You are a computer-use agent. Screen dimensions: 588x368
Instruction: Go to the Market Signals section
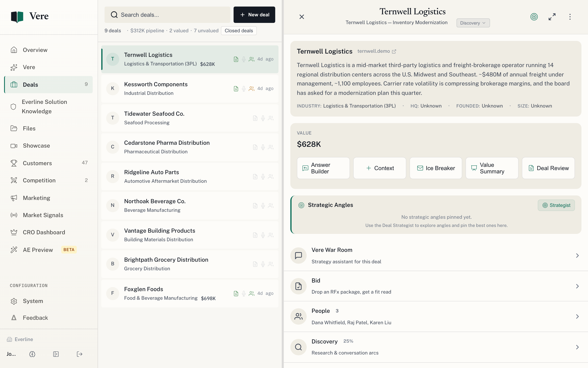[x=49, y=215]
